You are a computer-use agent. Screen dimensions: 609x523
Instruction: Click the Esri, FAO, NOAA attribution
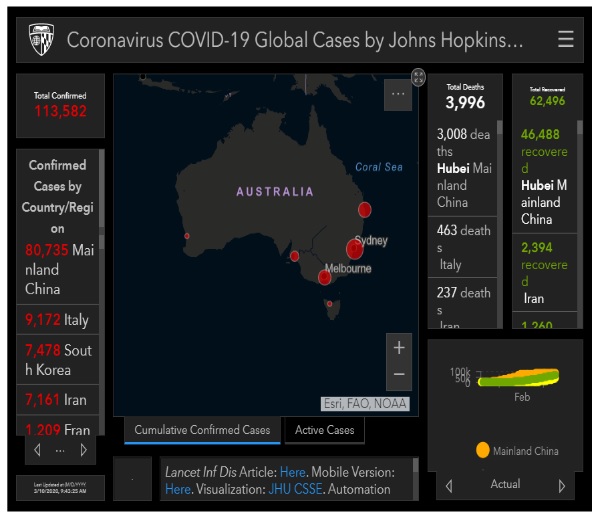[x=365, y=404]
